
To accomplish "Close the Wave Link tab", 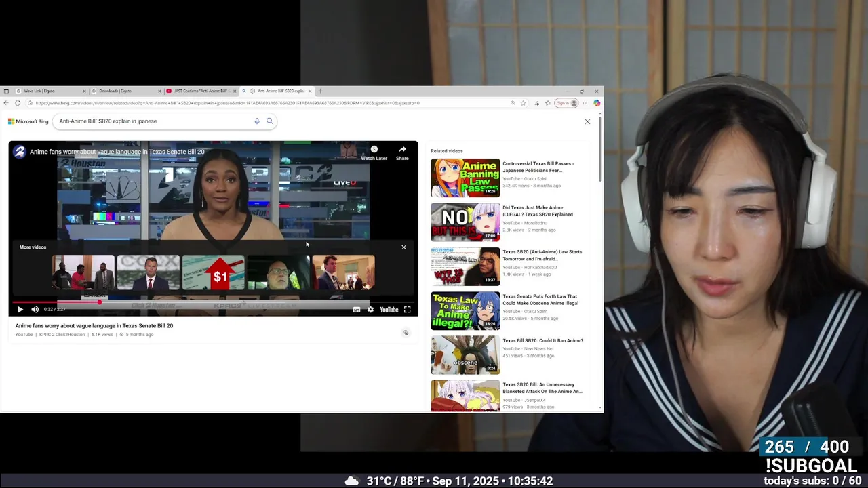I will (85, 91).
